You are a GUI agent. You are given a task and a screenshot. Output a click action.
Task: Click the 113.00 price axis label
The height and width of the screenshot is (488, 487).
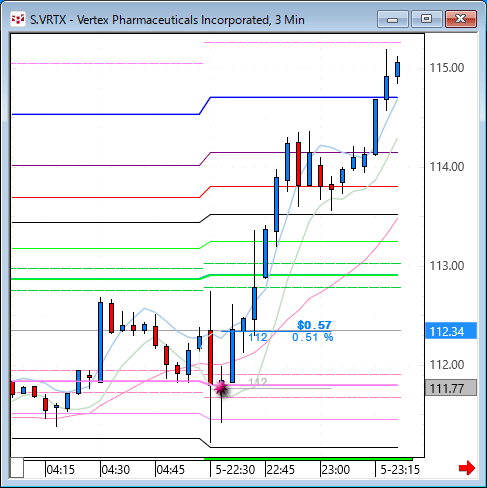[x=447, y=266]
